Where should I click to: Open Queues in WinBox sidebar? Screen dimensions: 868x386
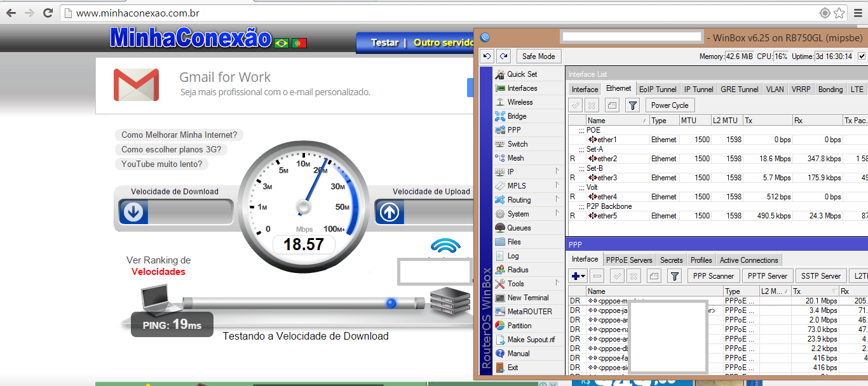click(519, 228)
